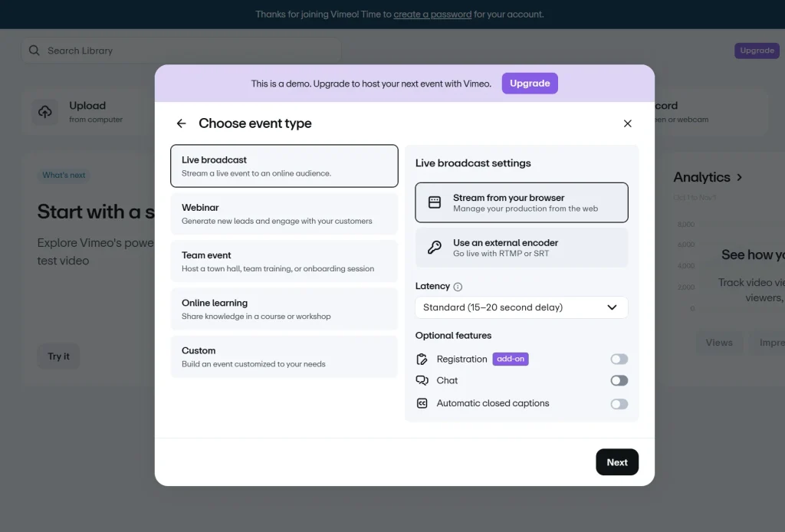Click the back arrow in the dialog
The height and width of the screenshot is (532, 785).
(x=181, y=123)
